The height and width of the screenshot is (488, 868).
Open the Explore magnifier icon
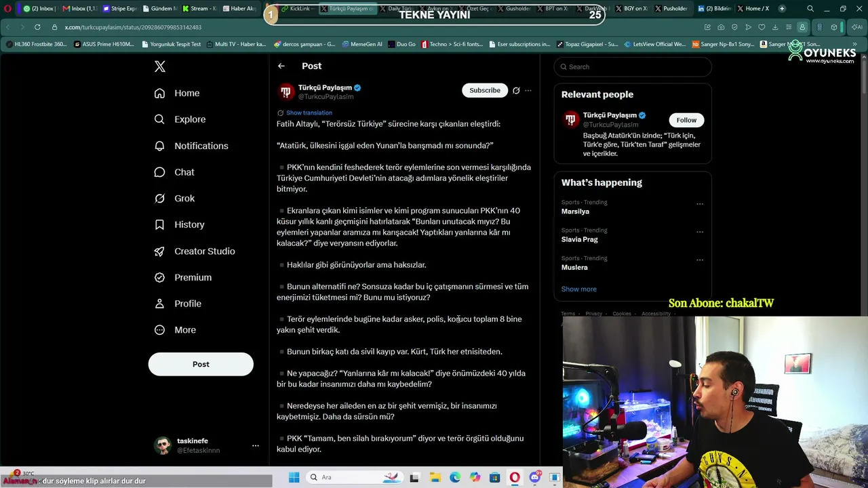[159, 119]
